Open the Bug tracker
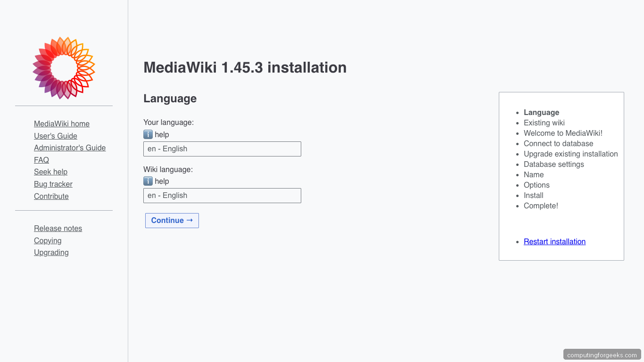The image size is (644, 362). tap(53, 184)
